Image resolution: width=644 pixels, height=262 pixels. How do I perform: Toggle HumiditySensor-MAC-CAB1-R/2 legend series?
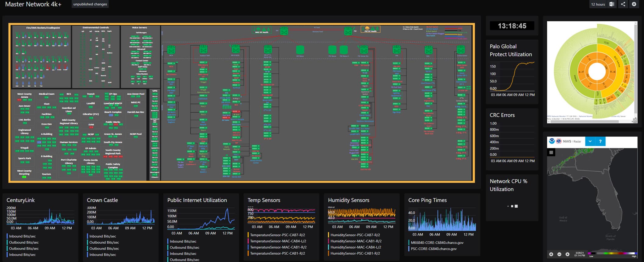356,241
